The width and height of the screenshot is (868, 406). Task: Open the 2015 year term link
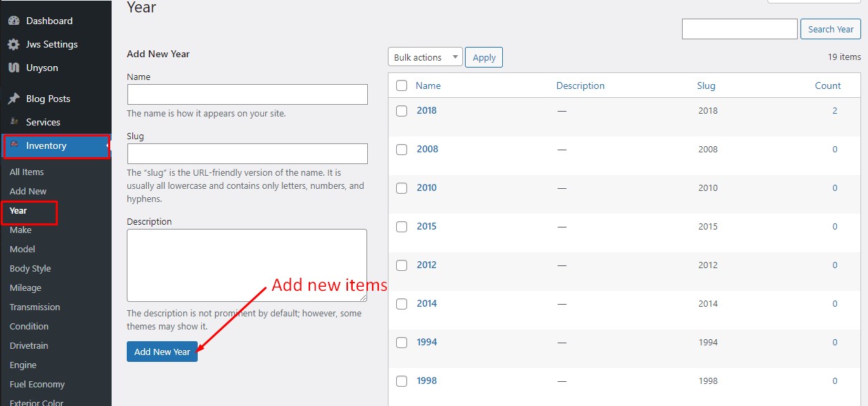point(426,227)
